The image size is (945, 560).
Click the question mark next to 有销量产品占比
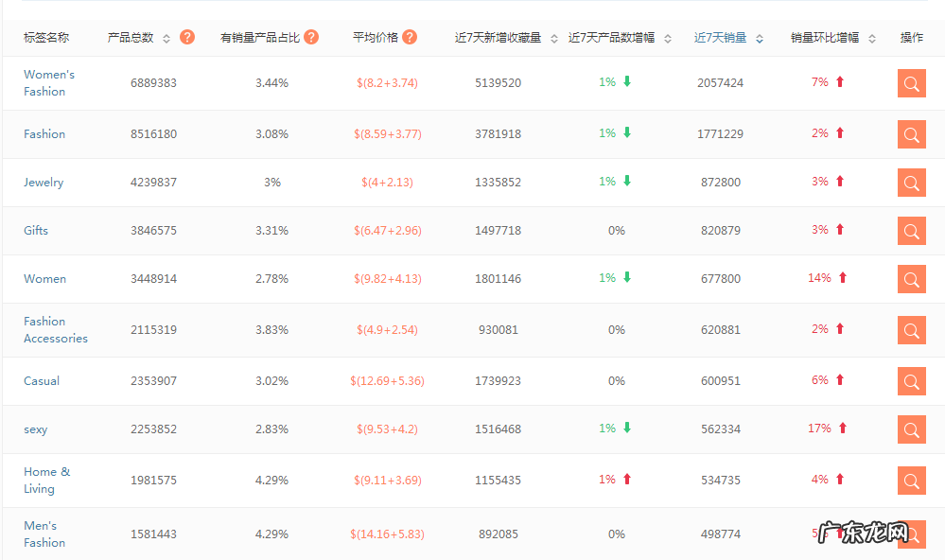point(311,37)
